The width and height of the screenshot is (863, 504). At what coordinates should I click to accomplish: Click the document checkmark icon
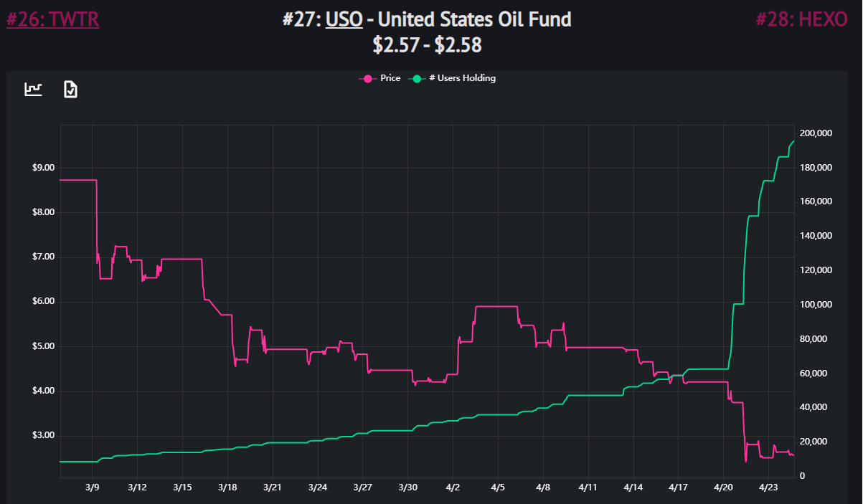[x=70, y=89]
